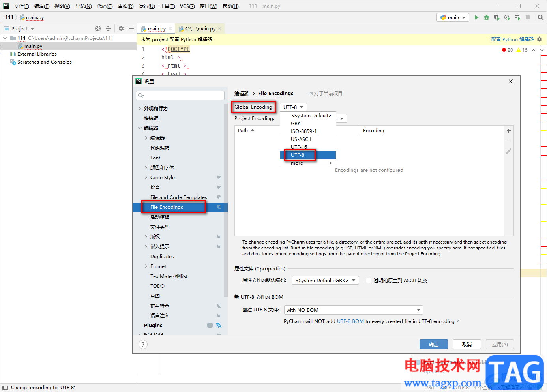Viewport: 547px width, 392px height.
Task: Select ISO-8859-1 in encoding list
Action: [308, 131]
